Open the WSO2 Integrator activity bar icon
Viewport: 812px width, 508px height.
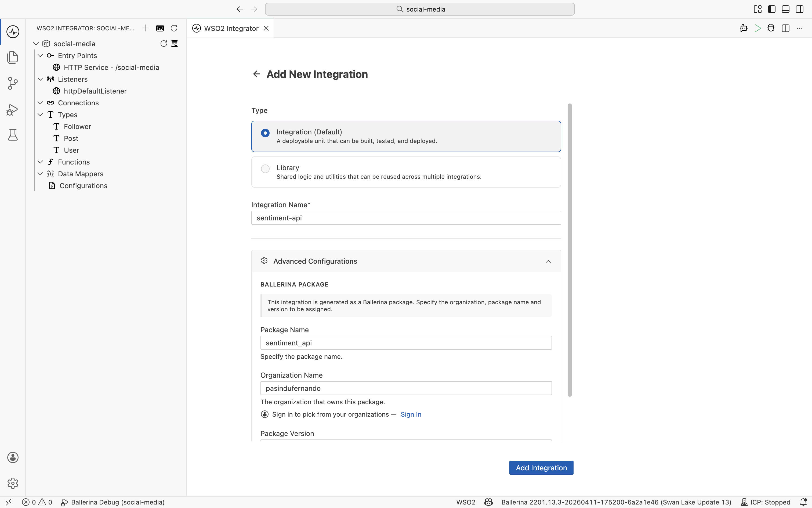13,32
